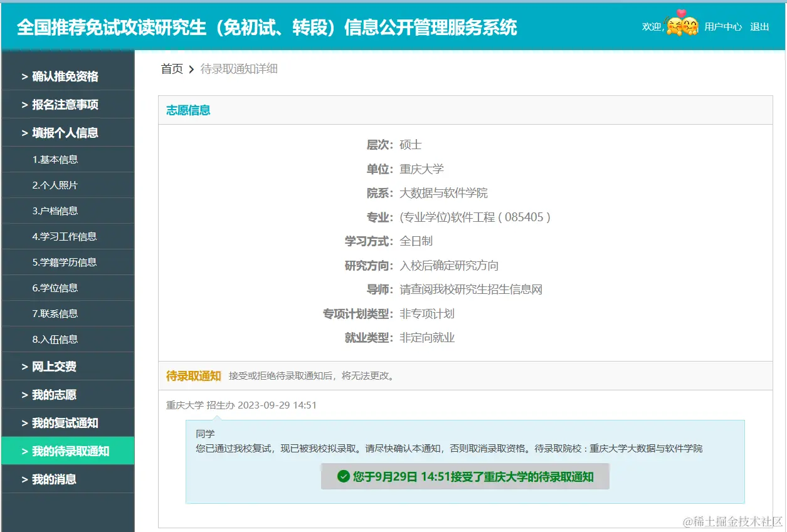Open 4.学习工作信息 submenu item

click(68, 237)
